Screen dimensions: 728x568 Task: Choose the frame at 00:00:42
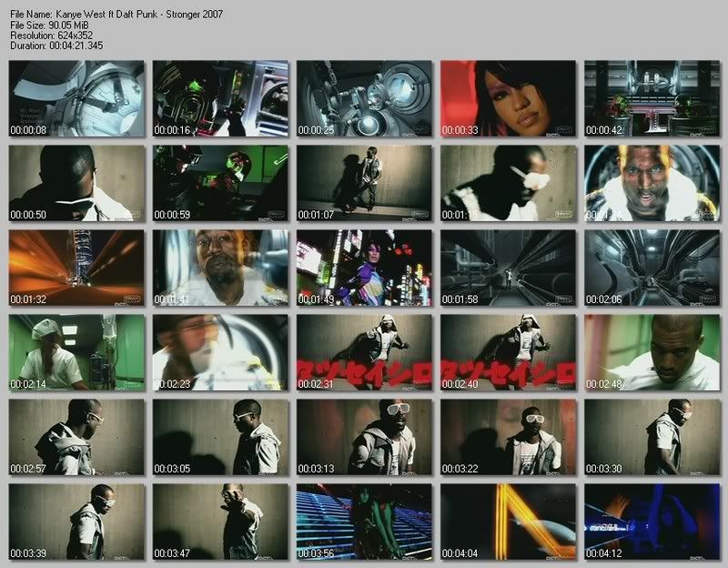pyautogui.click(x=652, y=98)
